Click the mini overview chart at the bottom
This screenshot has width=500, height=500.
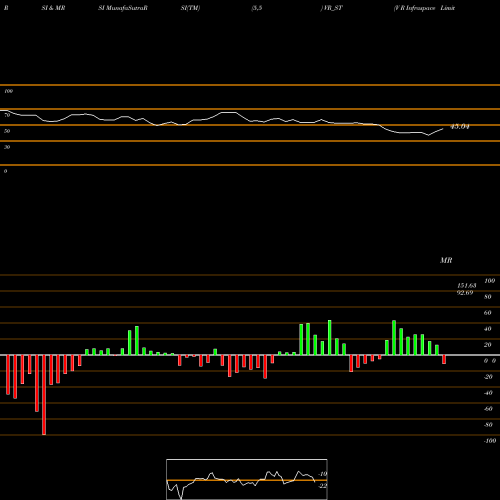(247, 479)
